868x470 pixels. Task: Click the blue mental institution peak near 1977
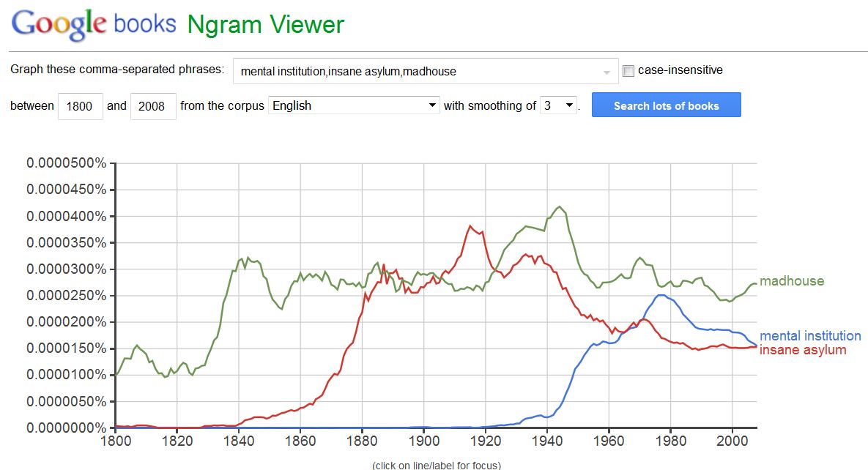(x=660, y=295)
